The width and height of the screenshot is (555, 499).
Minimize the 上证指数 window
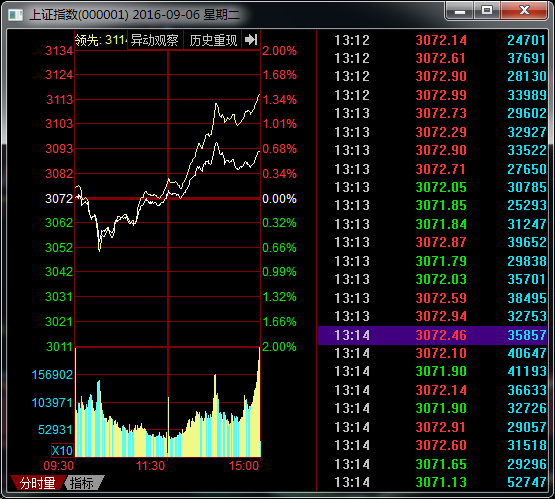tap(460, 11)
